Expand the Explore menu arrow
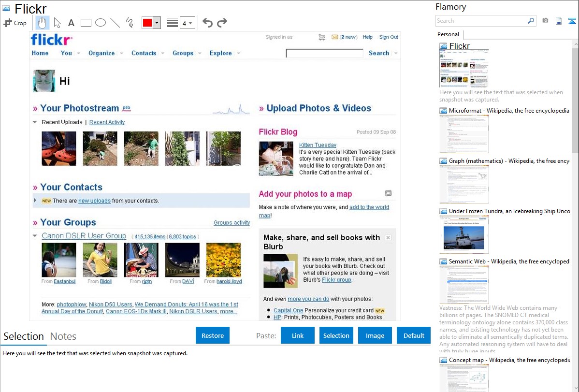Image resolution: width=579 pixels, height=392 pixels. pos(239,53)
